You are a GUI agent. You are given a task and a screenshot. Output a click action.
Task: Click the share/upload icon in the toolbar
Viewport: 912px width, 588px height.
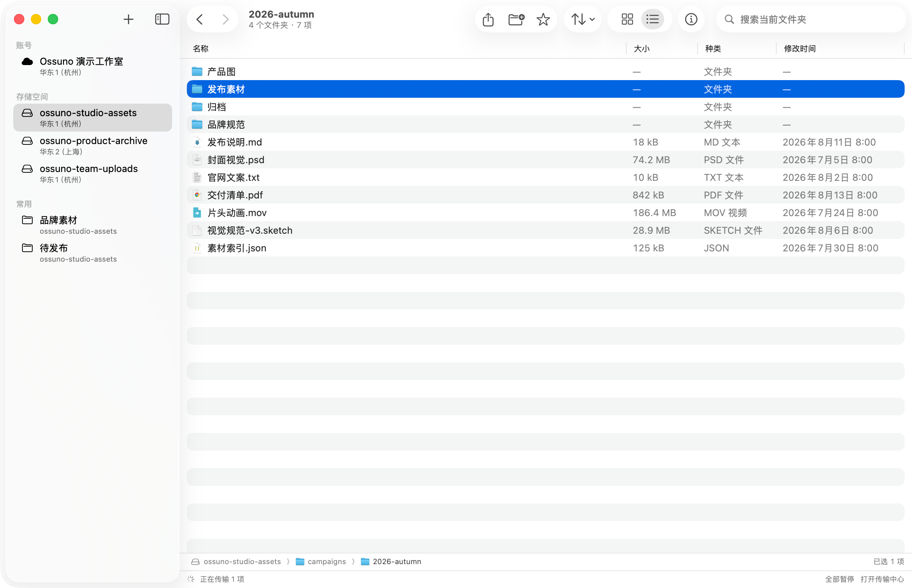(488, 19)
